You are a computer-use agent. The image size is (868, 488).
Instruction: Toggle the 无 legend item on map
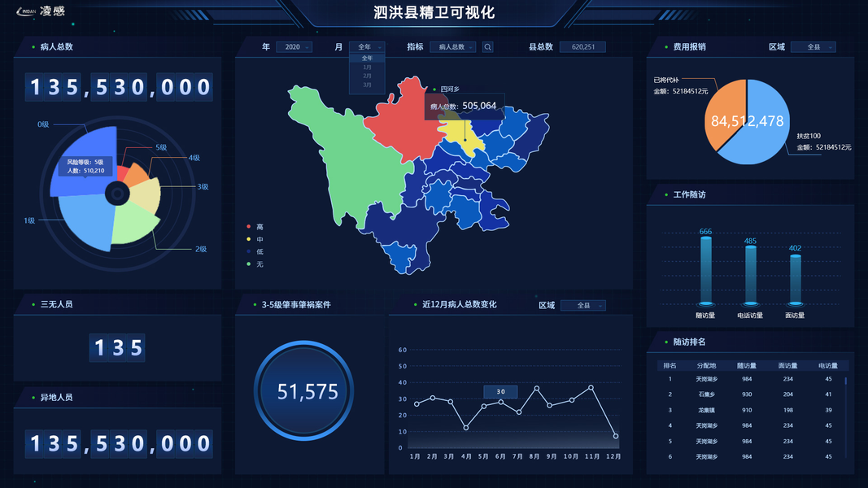[255, 264]
